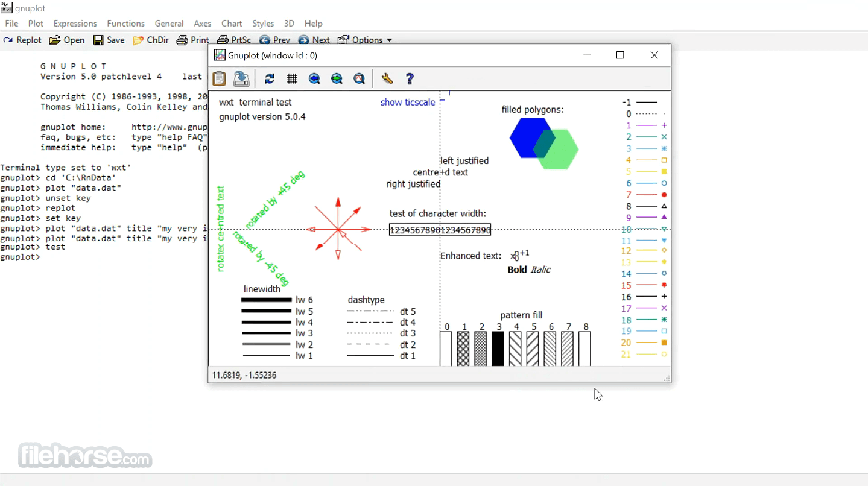Apply previous zoom settings icon in plot window

pyautogui.click(x=314, y=78)
